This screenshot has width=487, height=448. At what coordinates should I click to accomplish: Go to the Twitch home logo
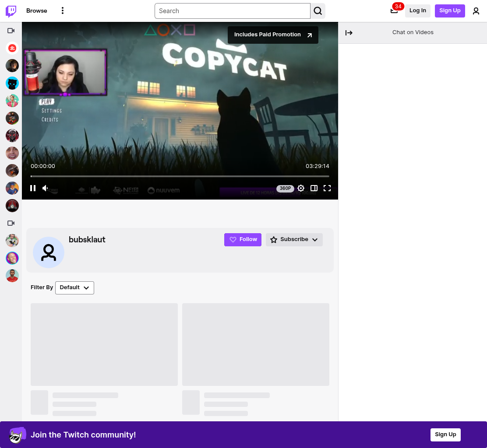11,11
